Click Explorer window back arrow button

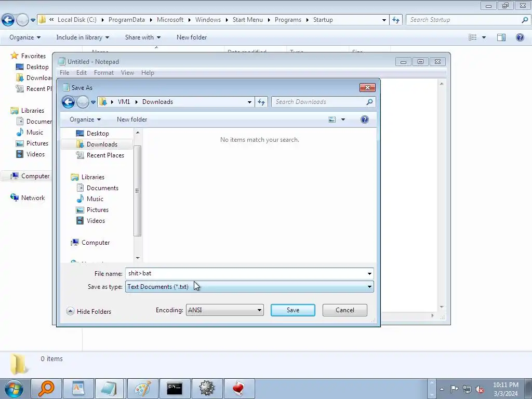click(8, 20)
